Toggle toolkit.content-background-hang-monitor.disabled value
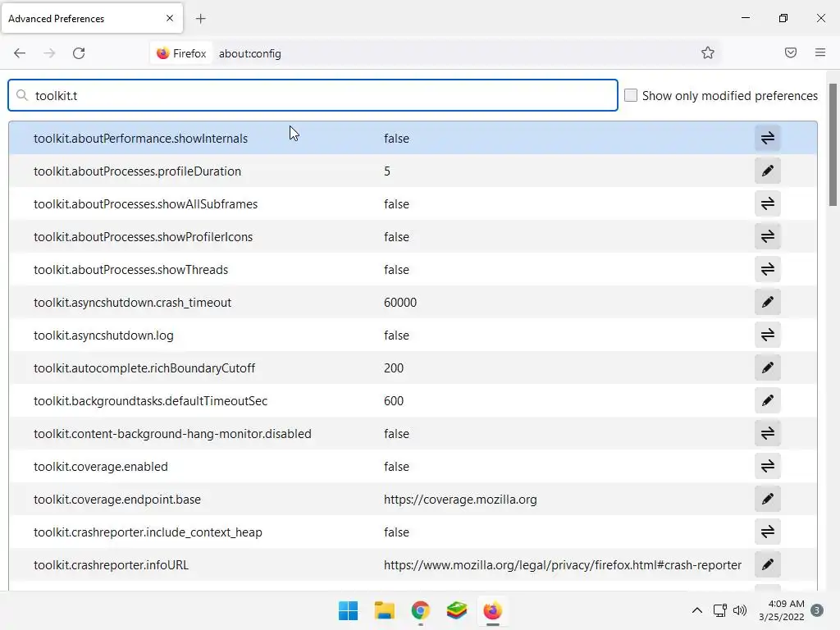 coord(767,433)
